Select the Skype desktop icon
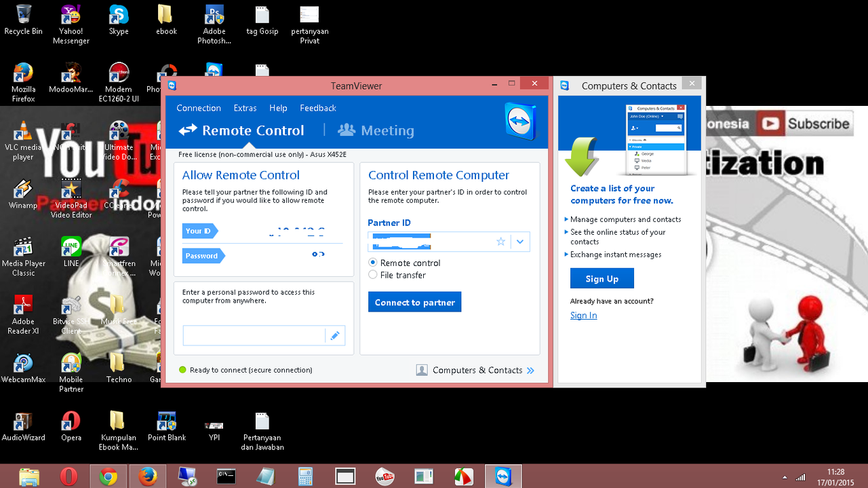The width and height of the screenshot is (868, 488). coord(119,20)
